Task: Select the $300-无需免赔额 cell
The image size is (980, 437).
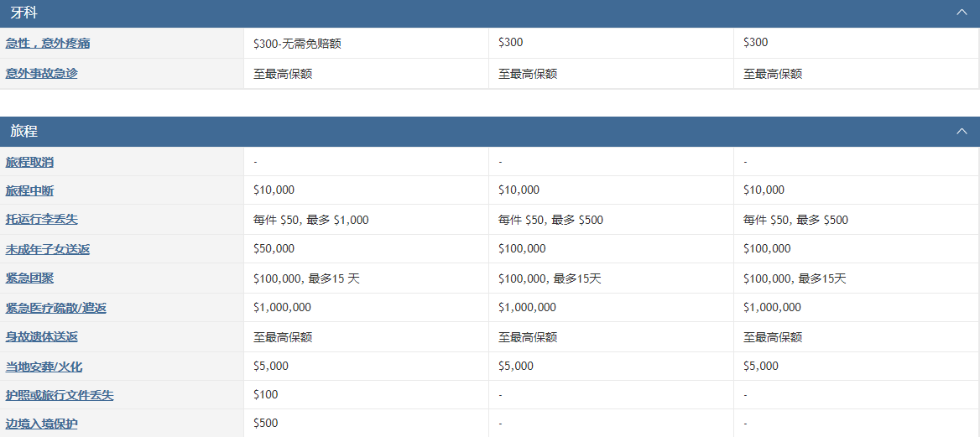Action: click(x=367, y=43)
